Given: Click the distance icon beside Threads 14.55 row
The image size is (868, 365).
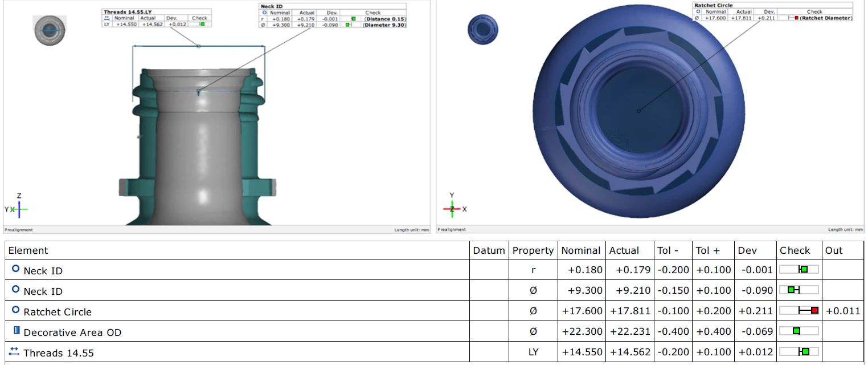Looking at the screenshot, I should (x=14, y=351).
